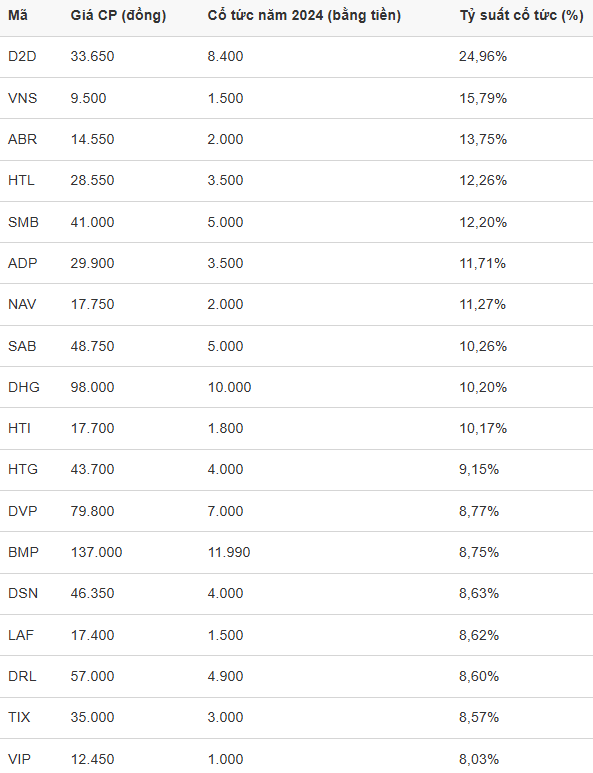This screenshot has width=593, height=773.
Task: Select the DRL dividend value 4.900
Action: (225, 676)
